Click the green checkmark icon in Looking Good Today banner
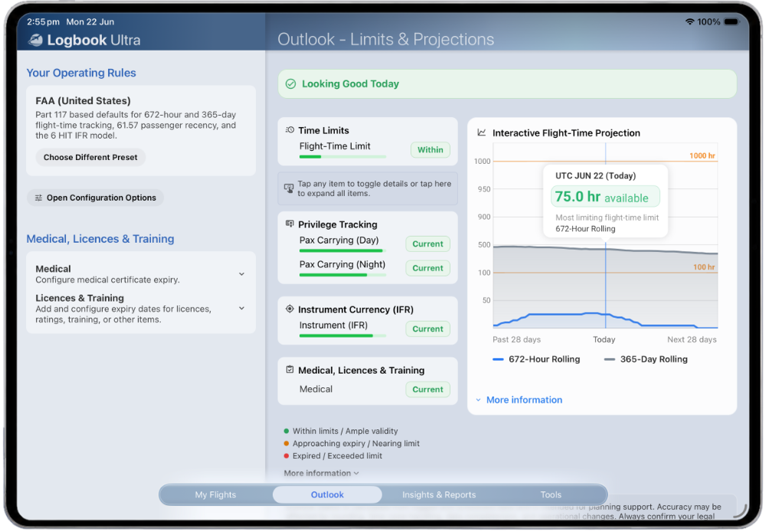 [x=290, y=84]
